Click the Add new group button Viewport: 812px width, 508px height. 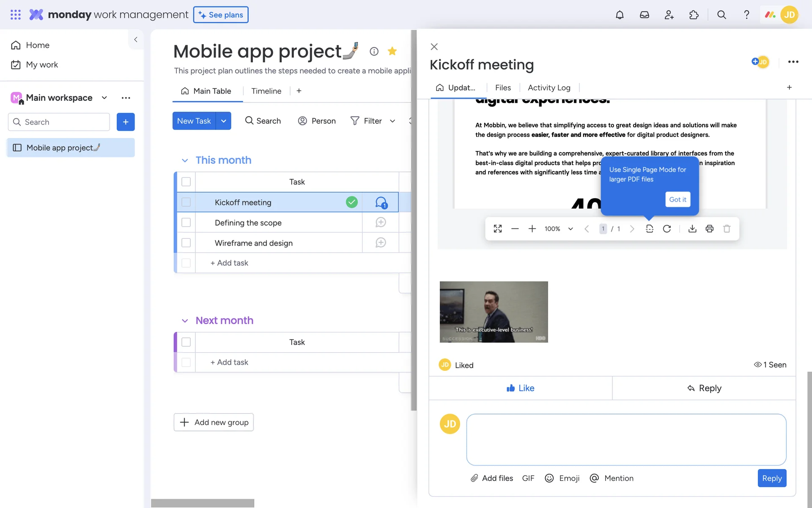point(214,422)
